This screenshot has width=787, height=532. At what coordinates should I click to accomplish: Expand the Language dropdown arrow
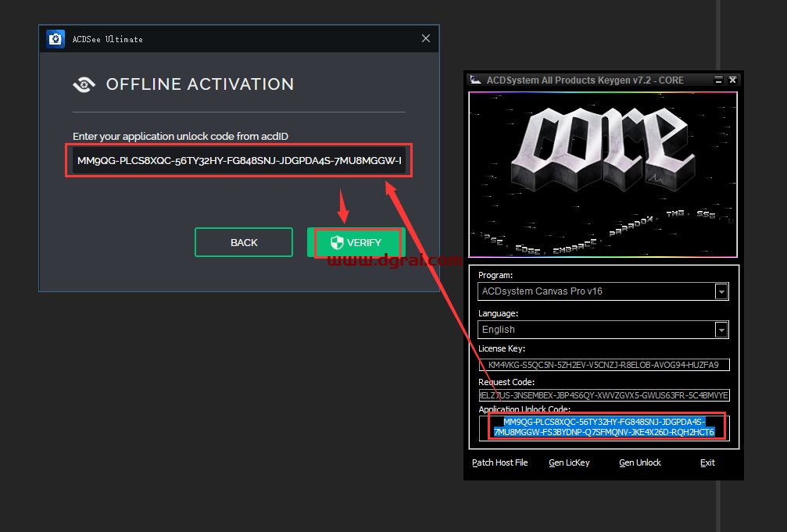coord(721,330)
